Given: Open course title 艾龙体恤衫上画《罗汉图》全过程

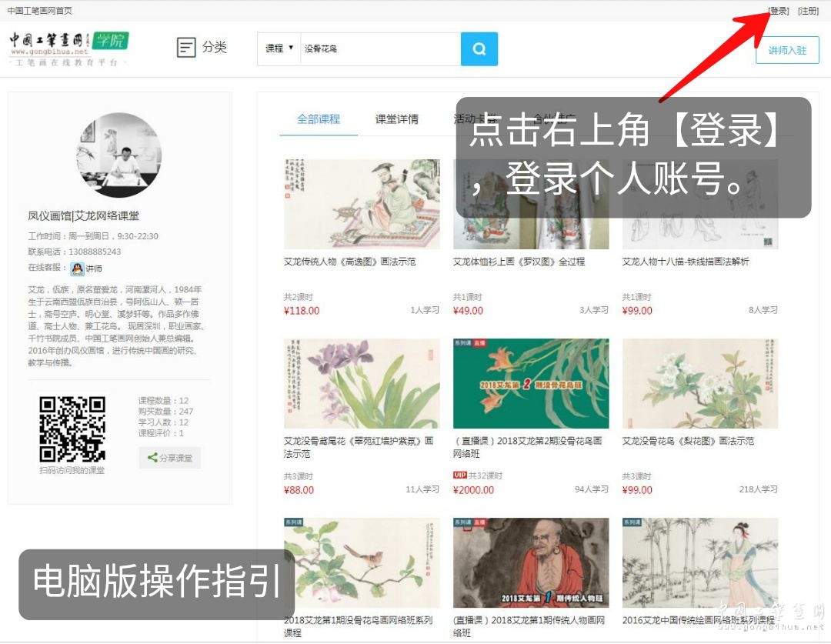Looking at the screenshot, I should 519,262.
